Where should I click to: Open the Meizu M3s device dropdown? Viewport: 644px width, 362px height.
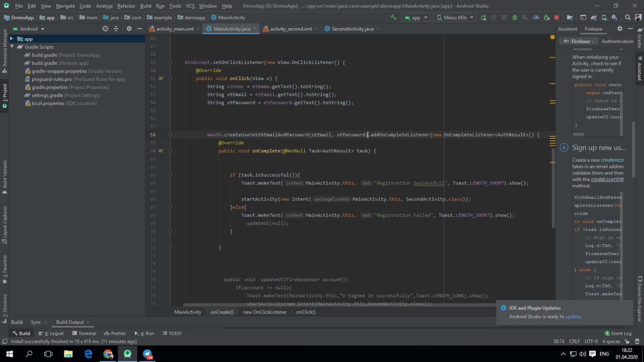[x=455, y=18]
